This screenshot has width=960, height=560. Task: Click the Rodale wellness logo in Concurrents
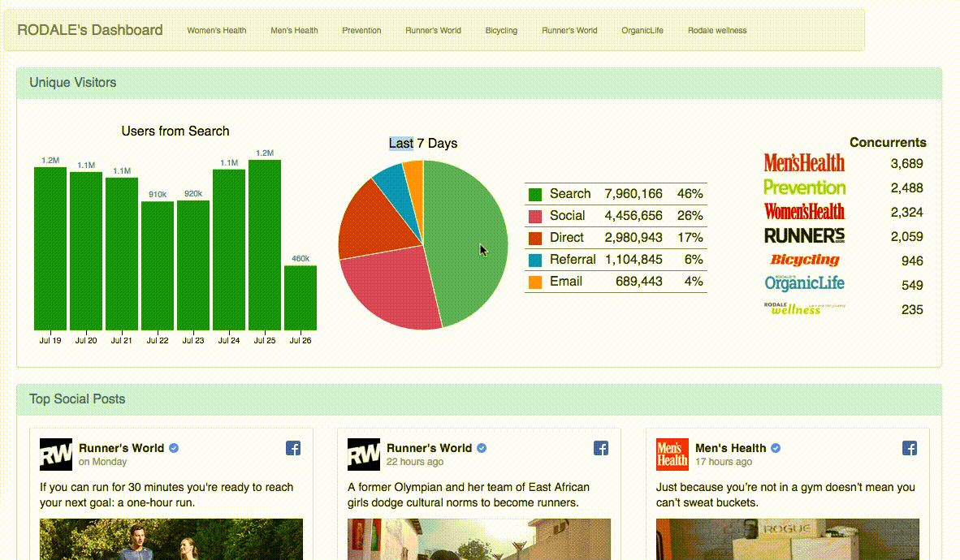pyautogui.click(x=804, y=308)
